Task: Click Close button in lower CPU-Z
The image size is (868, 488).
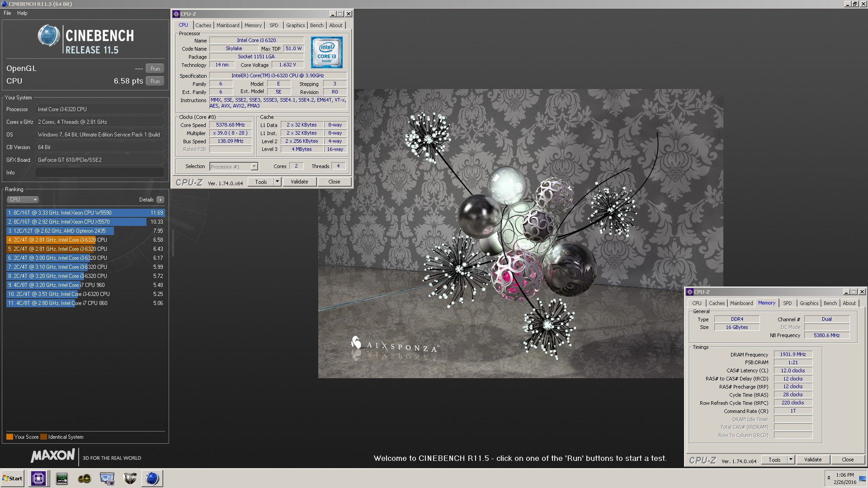Action: [848, 460]
